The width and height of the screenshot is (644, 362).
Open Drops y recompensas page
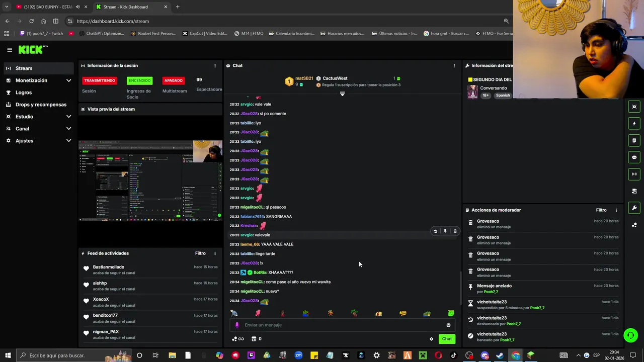(38, 105)
